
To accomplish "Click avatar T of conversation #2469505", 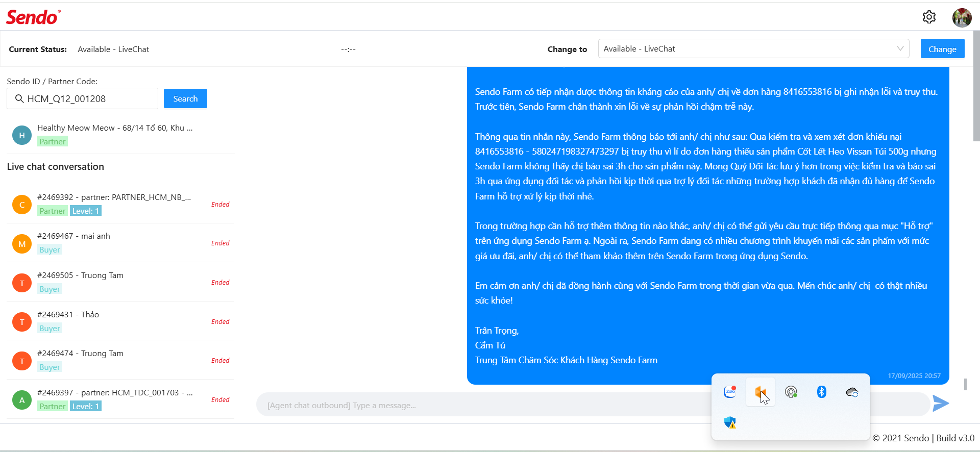I will pyautogui.click(x=22, y=283).
